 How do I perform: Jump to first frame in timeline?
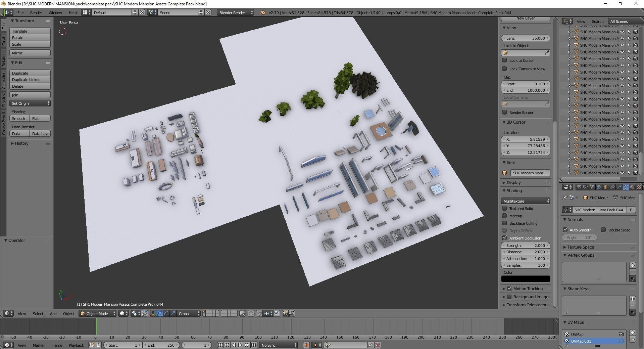(x=220, y=345)
